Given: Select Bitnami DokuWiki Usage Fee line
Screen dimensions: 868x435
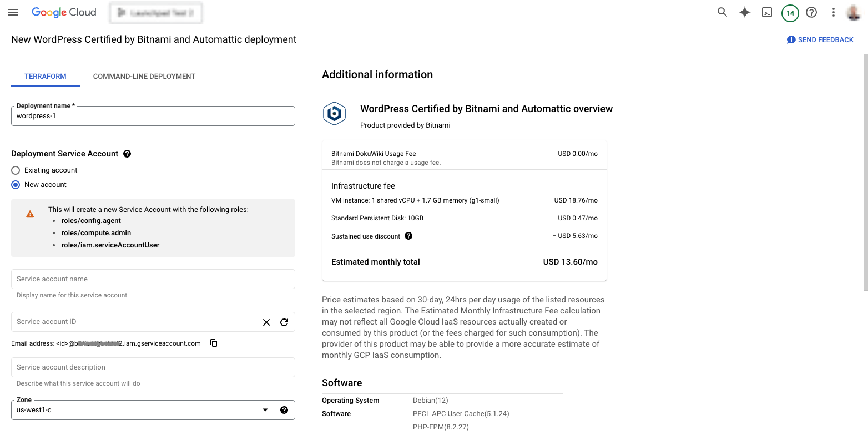Looking at the screenshot, I should point(465,154).
